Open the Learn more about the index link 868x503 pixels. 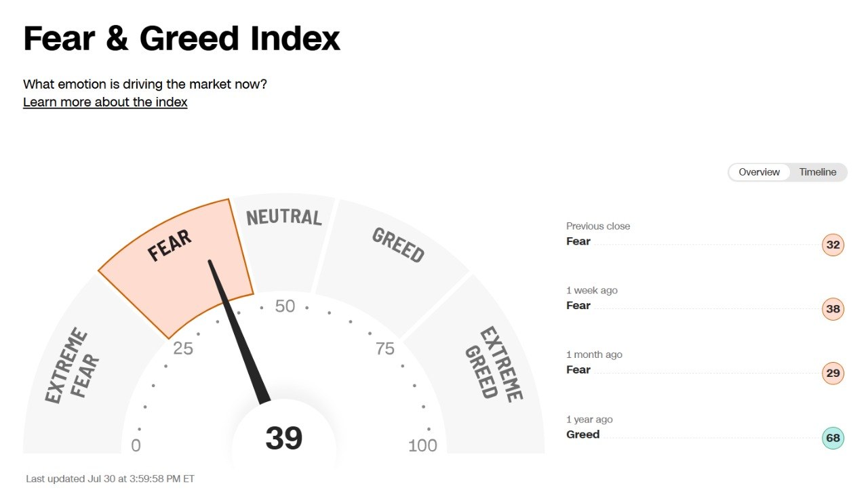click(x=105, y=102)
